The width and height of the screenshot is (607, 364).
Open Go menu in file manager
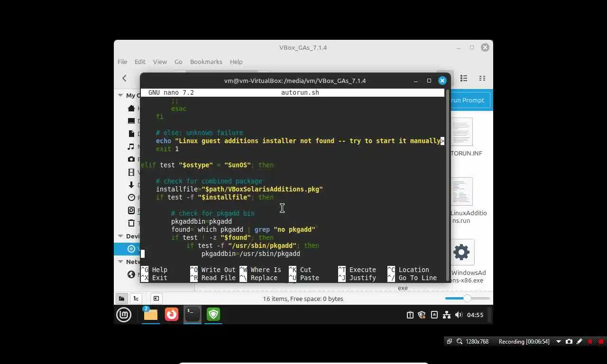click(178, 62)
